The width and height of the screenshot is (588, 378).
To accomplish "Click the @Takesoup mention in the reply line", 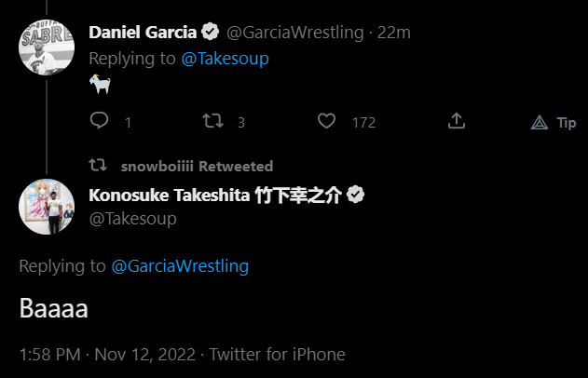I will [x=224, y=57].
